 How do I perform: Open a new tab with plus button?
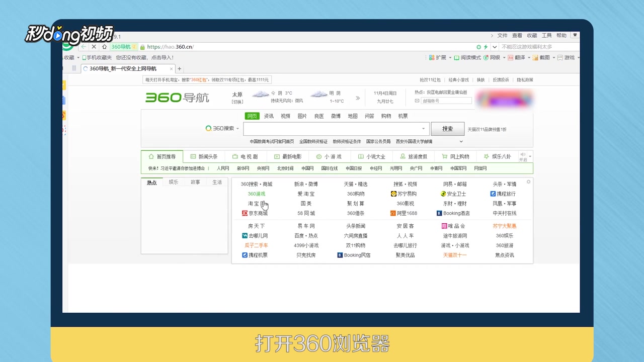(x=179, y=69)
